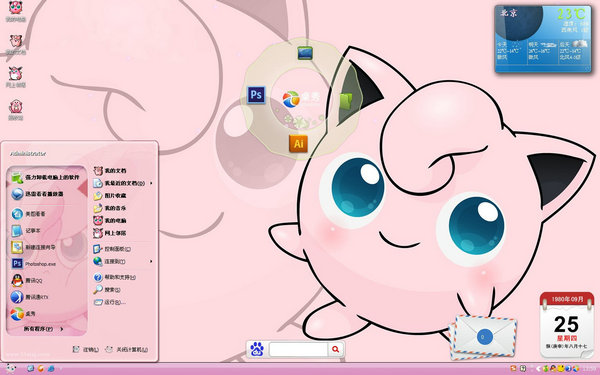
Task: Open the third desktop icon 网上邻居
Action: coord(16,77)
